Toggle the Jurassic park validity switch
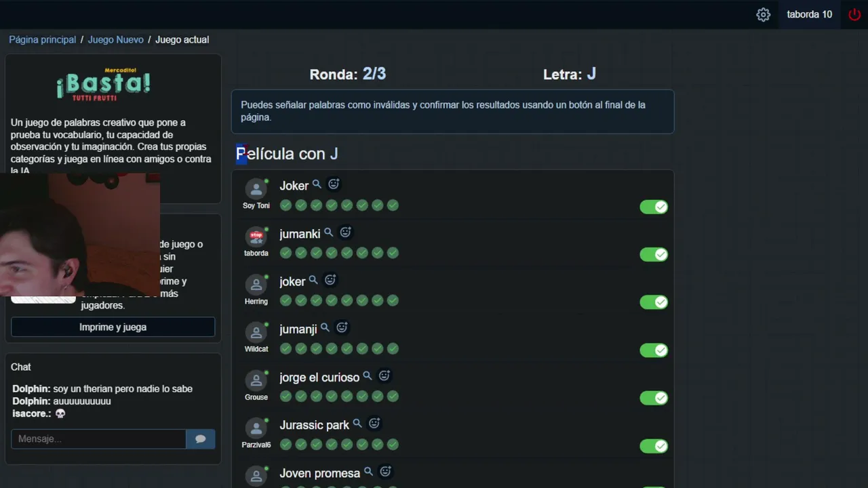868x488 pixels. pyautogui.click(x=654, y=446)
